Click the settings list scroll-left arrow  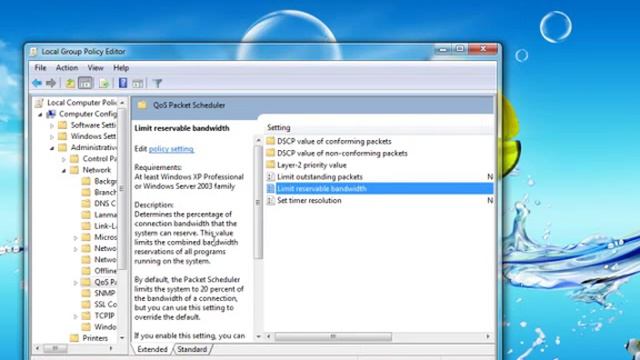(268, 336)
